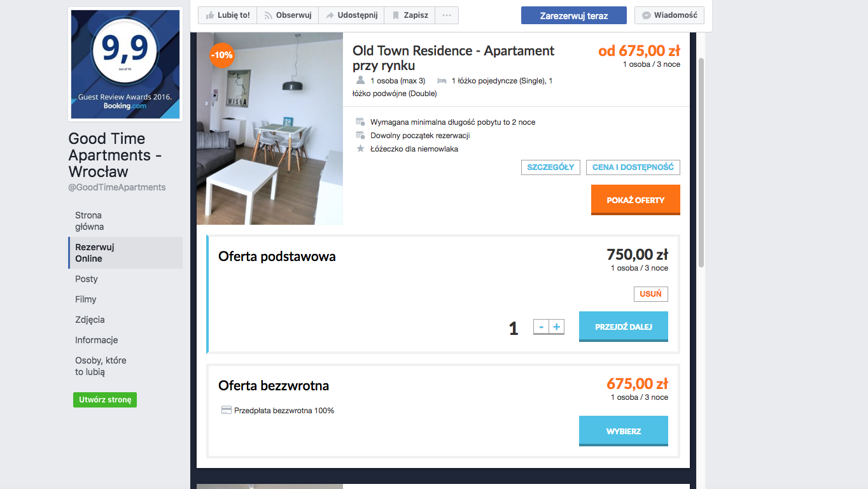Open the Booking.com award profile picture

[125, 64]
